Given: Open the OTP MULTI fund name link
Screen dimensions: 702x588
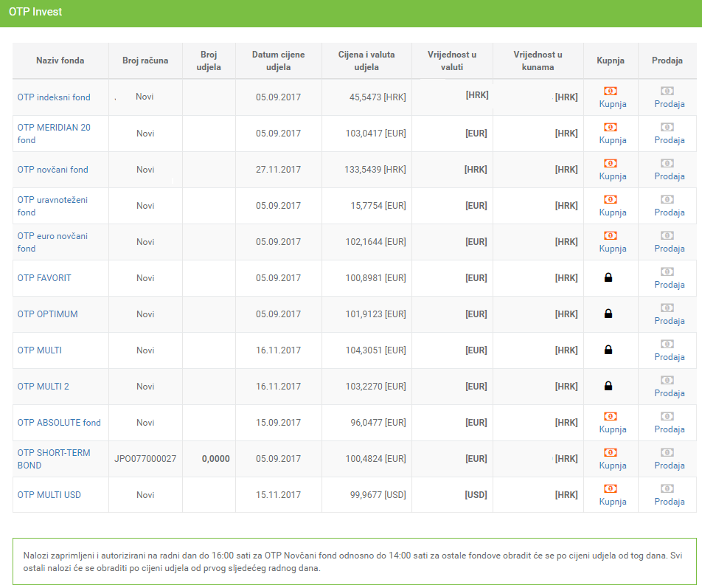Looking at the screenshot, I should 40,350.
